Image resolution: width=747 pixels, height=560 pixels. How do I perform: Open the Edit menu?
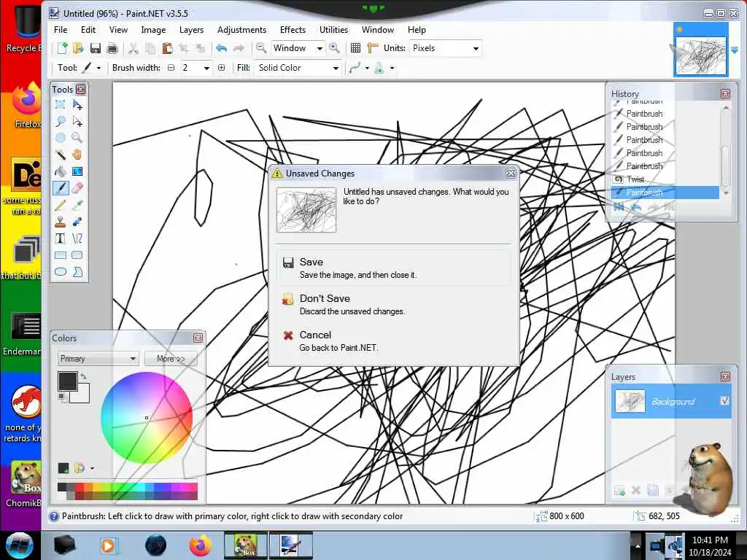click(88, 29)
